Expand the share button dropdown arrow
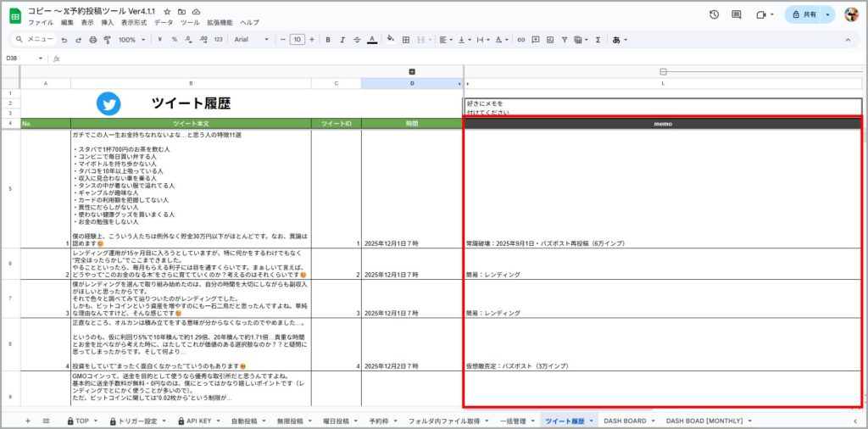The height and width of the screenshot is (429, 868). pyautogui.click(x=827, y=14)
